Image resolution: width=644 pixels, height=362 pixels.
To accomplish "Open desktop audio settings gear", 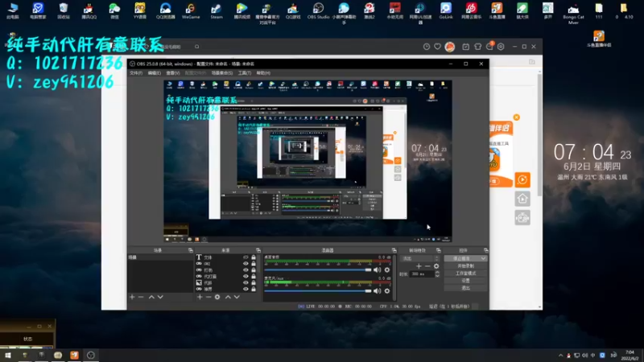I will (x=387, y=269).
